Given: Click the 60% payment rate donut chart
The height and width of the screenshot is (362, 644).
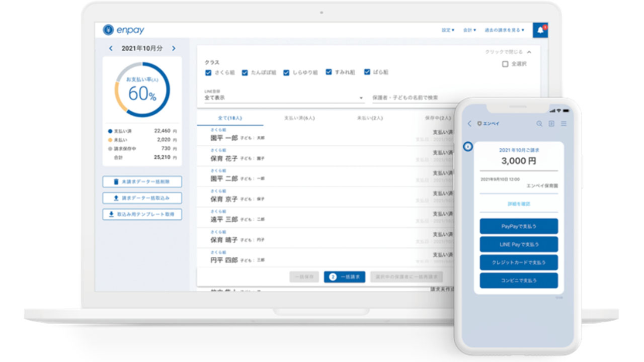Looking at the screenshot, I should [142, 90].
